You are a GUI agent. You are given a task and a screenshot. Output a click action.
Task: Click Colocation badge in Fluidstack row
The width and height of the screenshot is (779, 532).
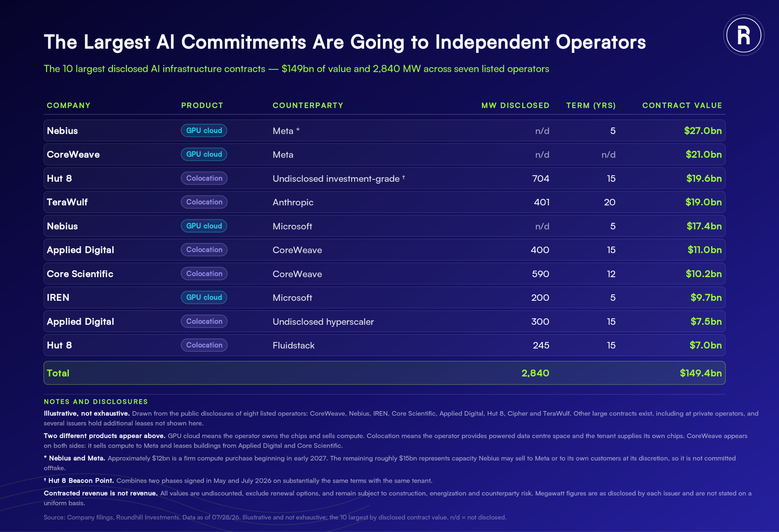coord(204,345)
